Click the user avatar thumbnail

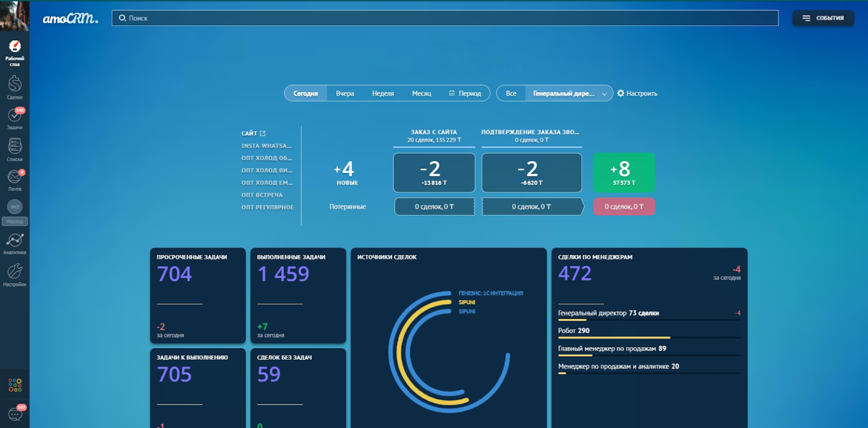coord(15,16)
